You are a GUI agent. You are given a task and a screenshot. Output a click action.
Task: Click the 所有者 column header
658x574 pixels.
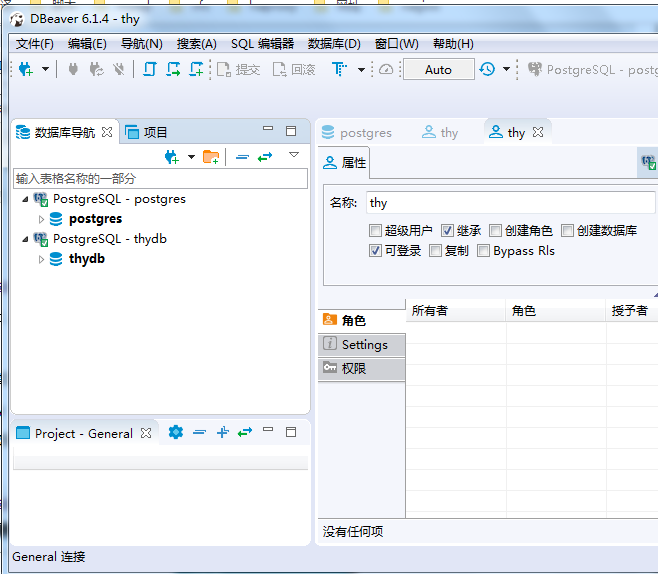(456, 311)
